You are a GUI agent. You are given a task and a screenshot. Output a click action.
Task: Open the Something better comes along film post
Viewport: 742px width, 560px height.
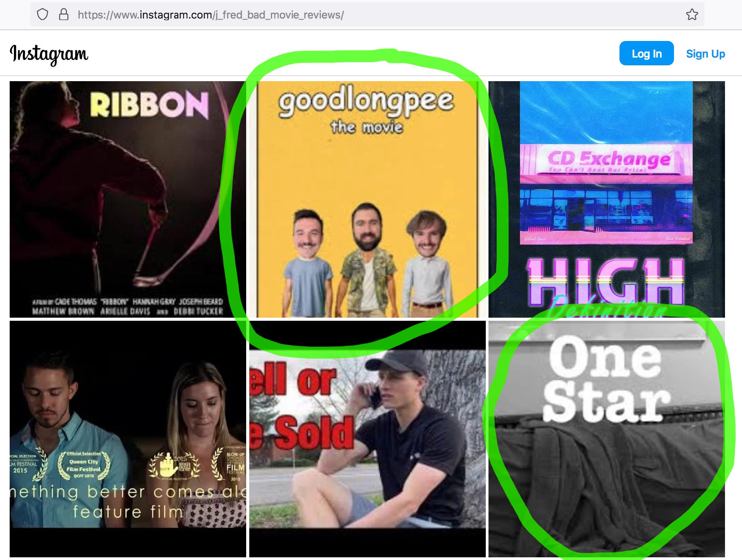128,439
